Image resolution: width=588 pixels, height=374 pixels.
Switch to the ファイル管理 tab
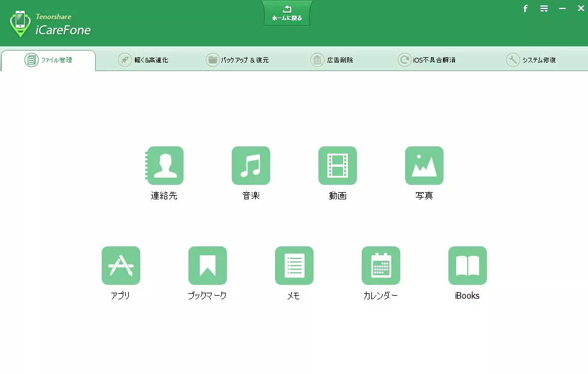[49, 60]
